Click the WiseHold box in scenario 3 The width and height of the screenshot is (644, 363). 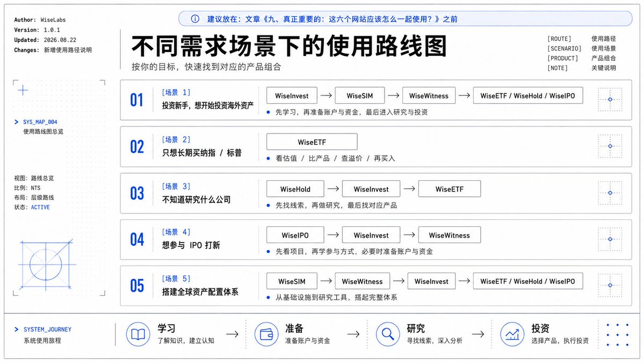coord(295,189)
